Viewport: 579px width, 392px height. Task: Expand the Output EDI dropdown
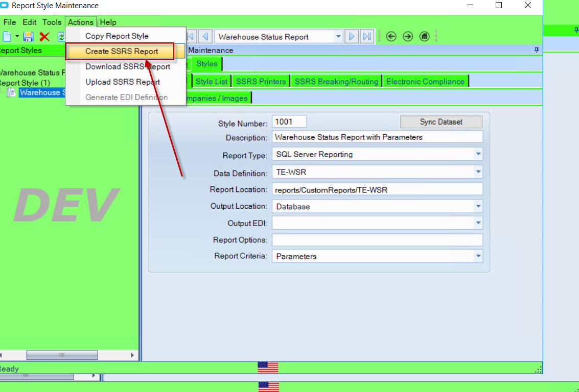click(x=478, y=223)
